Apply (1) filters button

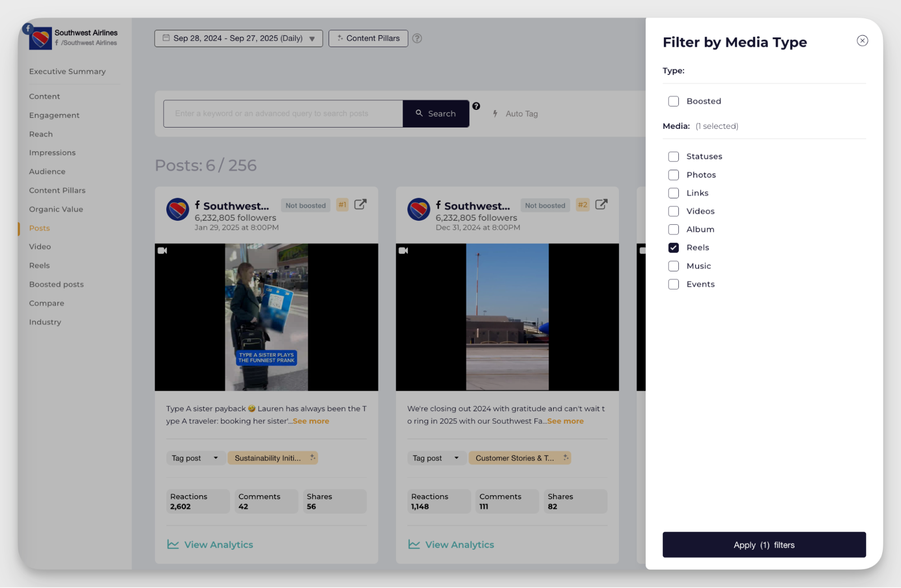764,545
